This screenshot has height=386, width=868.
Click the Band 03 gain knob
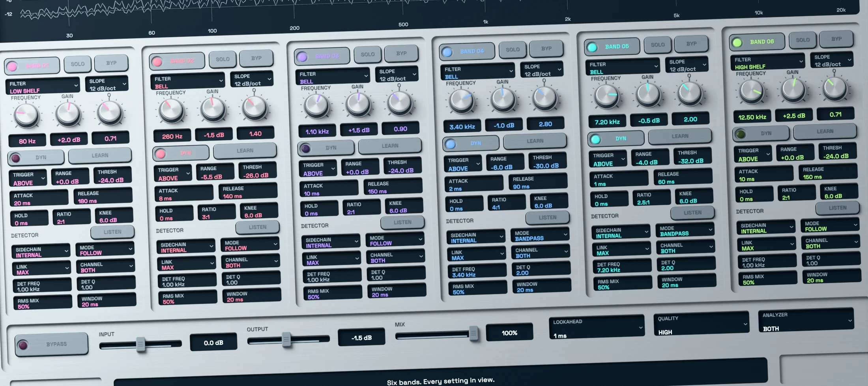tap(358, 104)
